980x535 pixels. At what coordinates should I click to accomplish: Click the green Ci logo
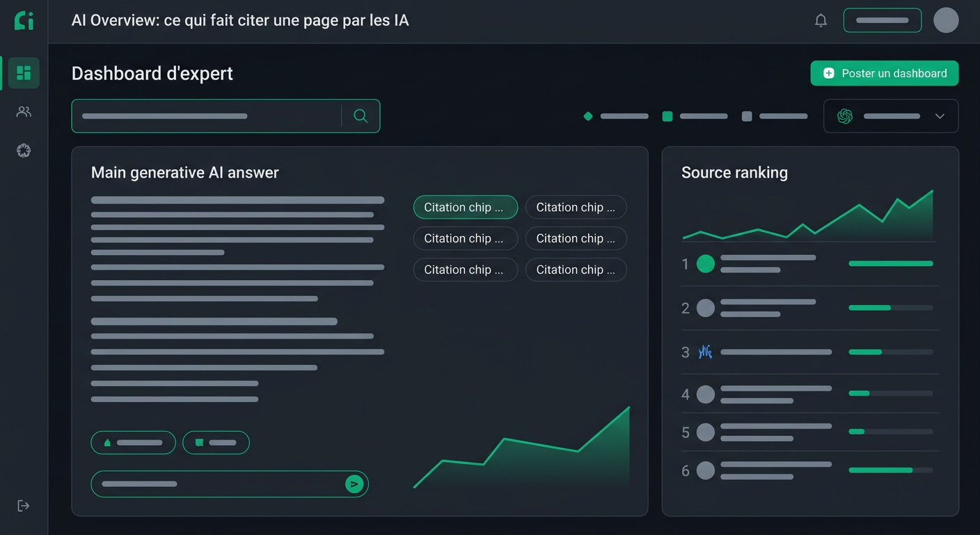24,21
